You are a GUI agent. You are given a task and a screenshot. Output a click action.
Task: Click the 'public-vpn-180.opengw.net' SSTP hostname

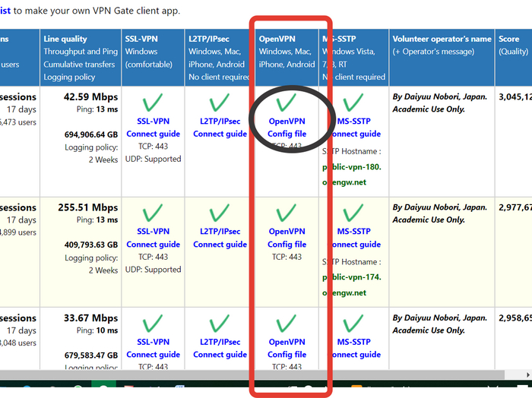pyautogui.click(x=351, y=175)
